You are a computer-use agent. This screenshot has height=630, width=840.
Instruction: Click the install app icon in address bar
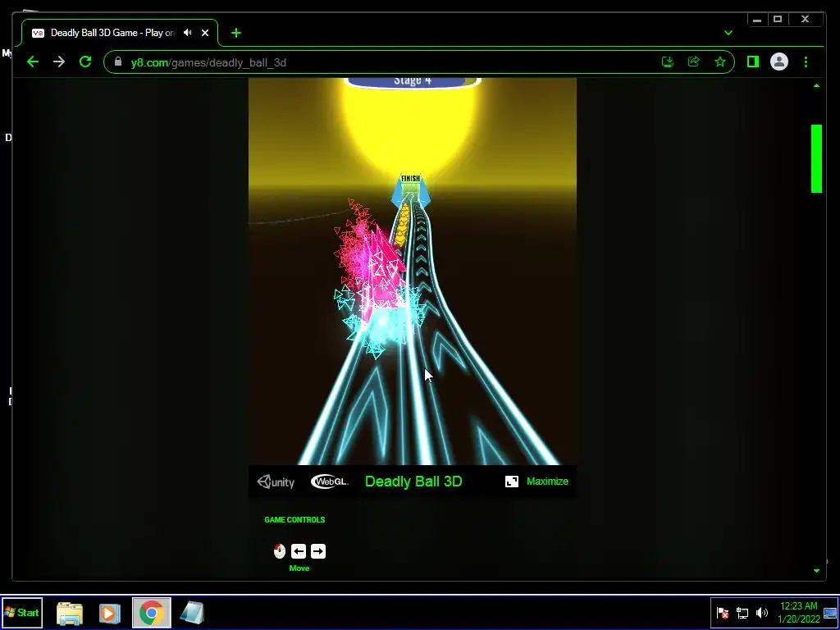click(668, 62)
